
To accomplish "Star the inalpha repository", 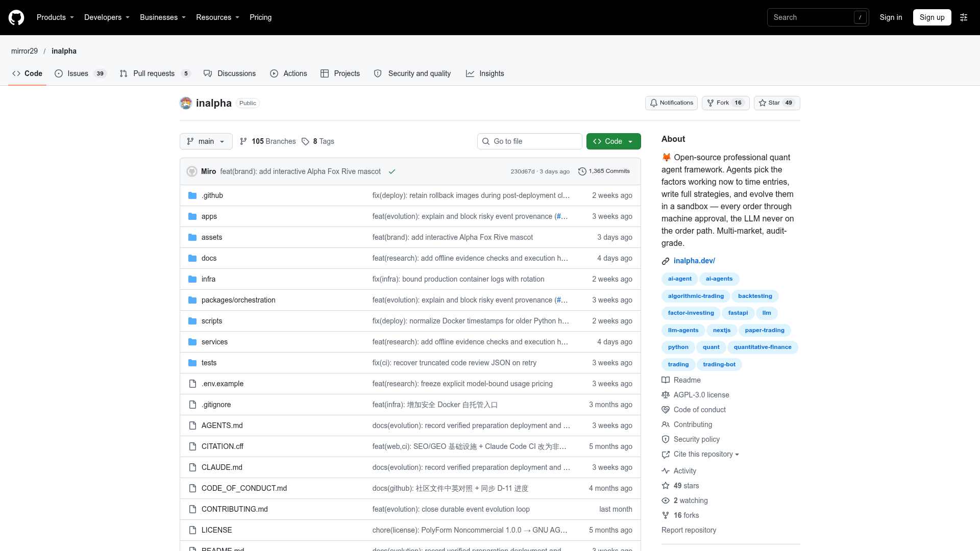I will [x=777, y=103].
